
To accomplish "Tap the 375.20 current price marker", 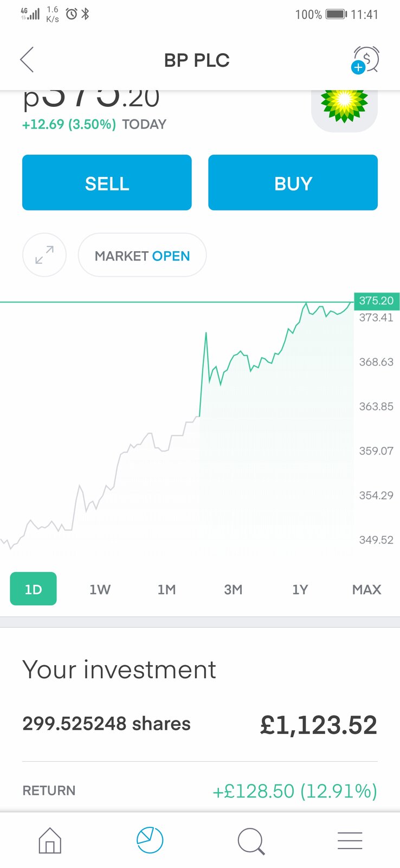I will 376,301.
